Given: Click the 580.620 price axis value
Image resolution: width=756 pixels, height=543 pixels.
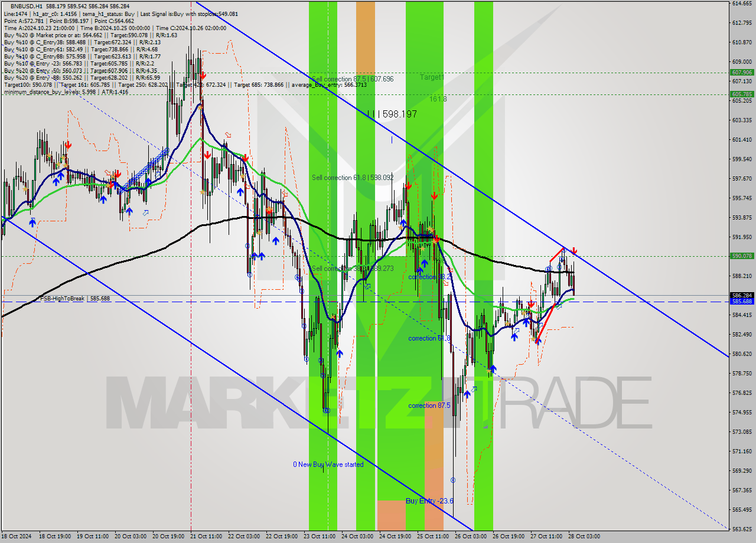Looking at the screenshot, I should point(742,354).
